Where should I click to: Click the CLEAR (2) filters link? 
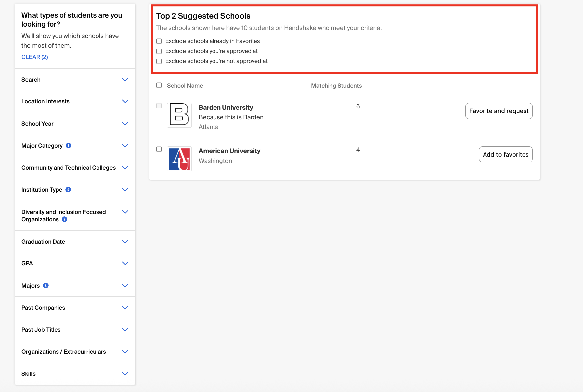click(x=35, y=57)
